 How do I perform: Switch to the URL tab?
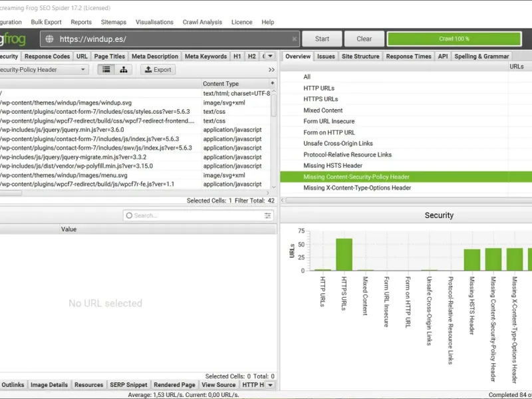pyautogui.click(x=82, y=57)
